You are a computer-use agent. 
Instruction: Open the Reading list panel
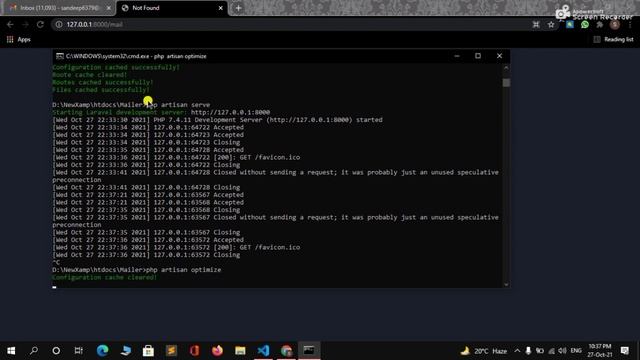click(x=613, y=40)
